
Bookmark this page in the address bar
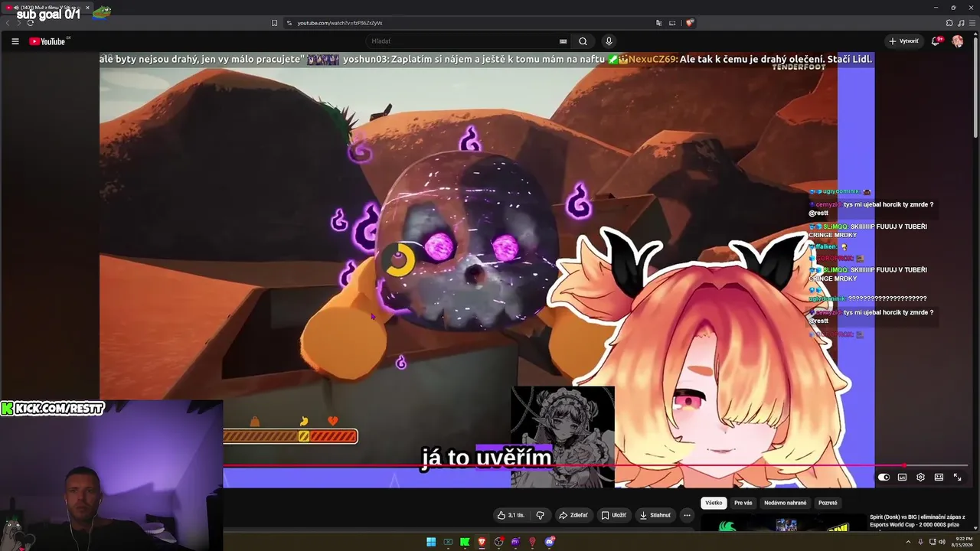click(274, 23)
